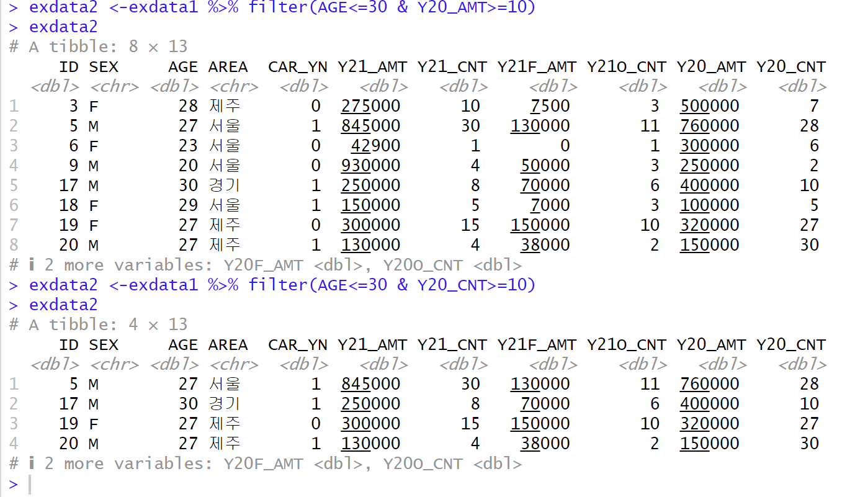
Task: Click the second 'exdata2' print command line
Action: coord(63,305)
